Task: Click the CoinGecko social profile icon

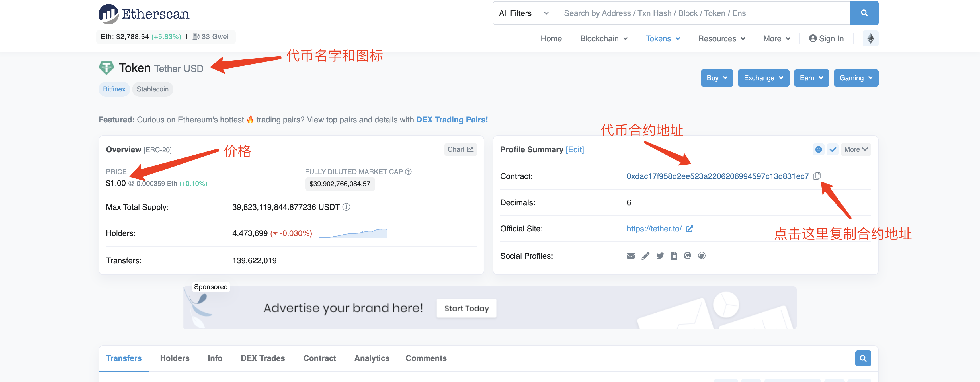Action: (702, 256)
